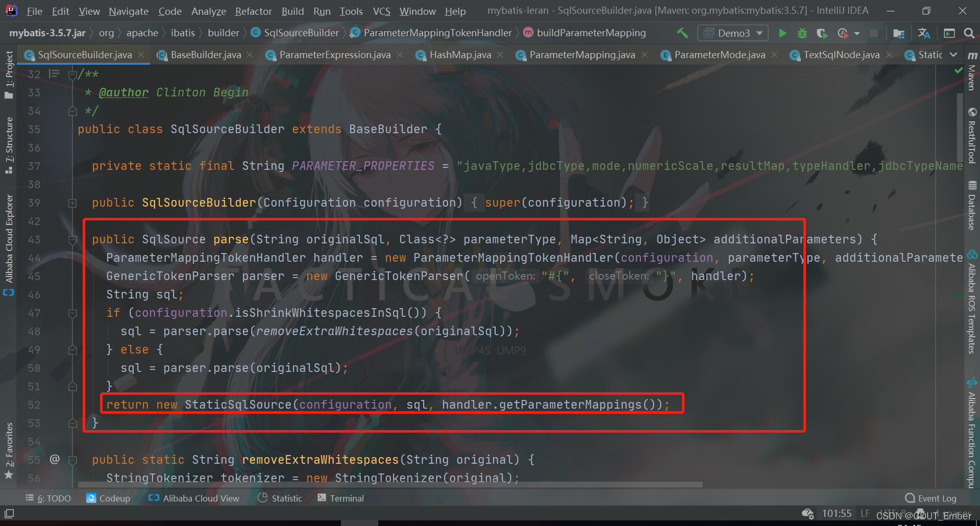This screenshot has height=526, width=980.
Task: Open Alibaba ROS Templates panel
Action: 972,302
